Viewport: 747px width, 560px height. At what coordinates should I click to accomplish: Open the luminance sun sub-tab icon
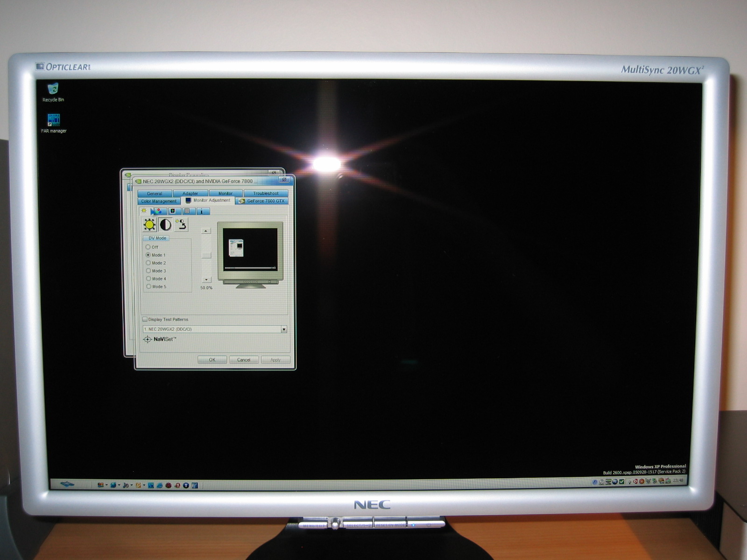[x=144, y=211]
